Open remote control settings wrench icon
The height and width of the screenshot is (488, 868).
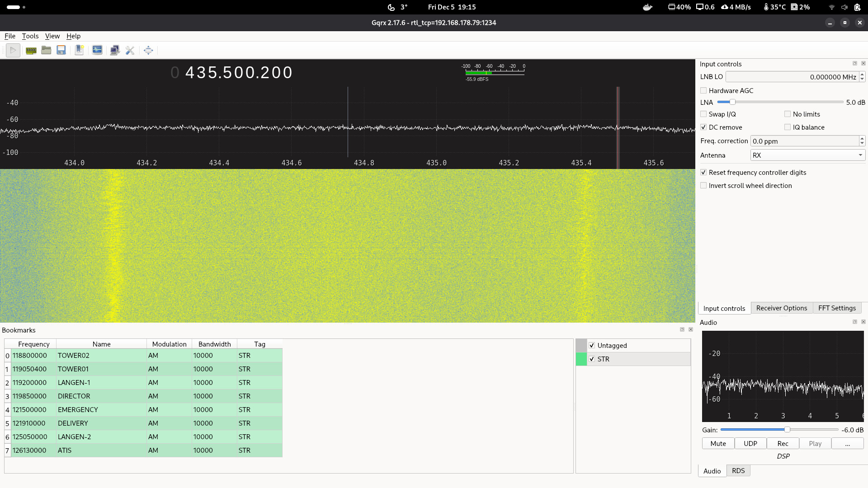pyautogui.click(x=130, y=50)
